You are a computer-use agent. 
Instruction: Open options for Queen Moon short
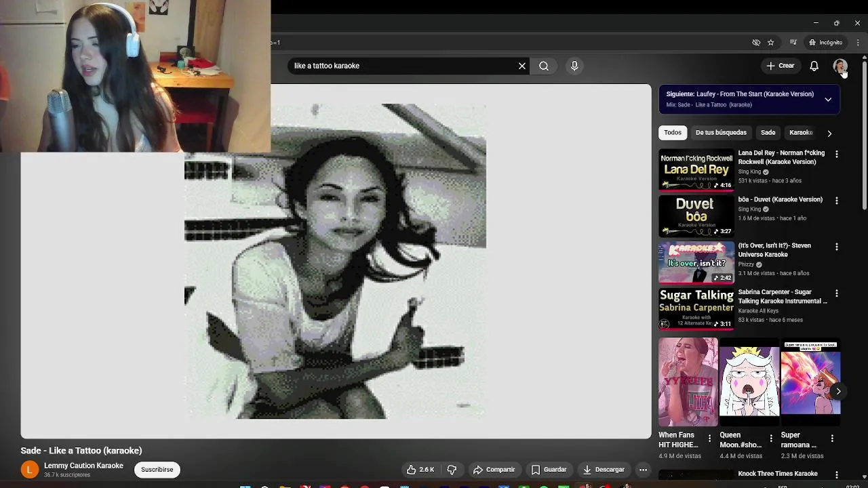tap(771, 439)
